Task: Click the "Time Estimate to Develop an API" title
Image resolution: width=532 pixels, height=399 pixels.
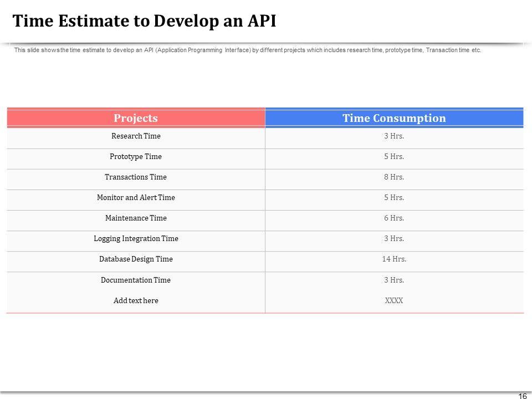Action: pos(144,21)
